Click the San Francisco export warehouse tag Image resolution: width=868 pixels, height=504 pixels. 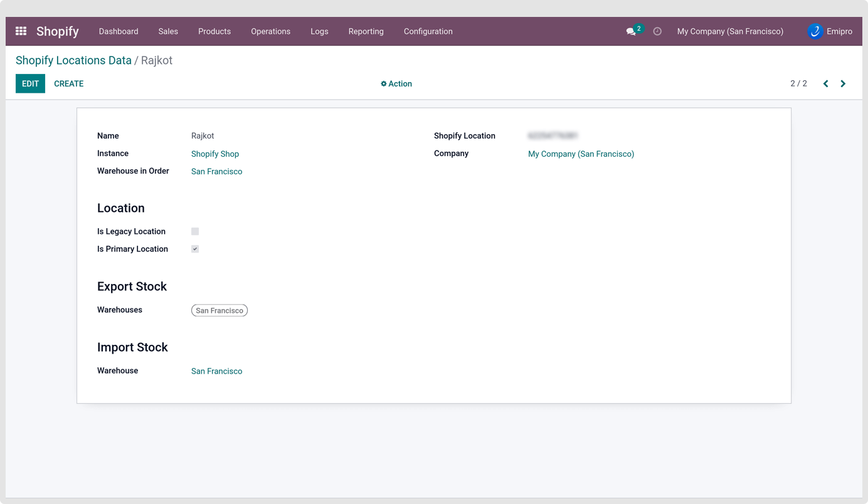click(x=220, y=310)
